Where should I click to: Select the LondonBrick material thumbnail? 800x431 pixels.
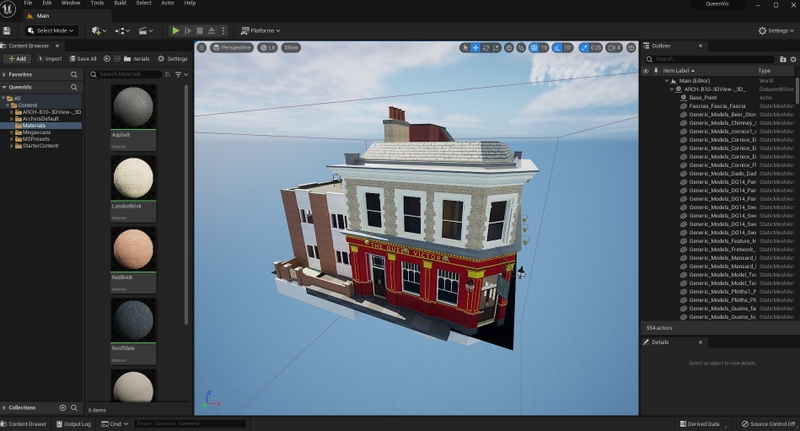pos(133,178)
